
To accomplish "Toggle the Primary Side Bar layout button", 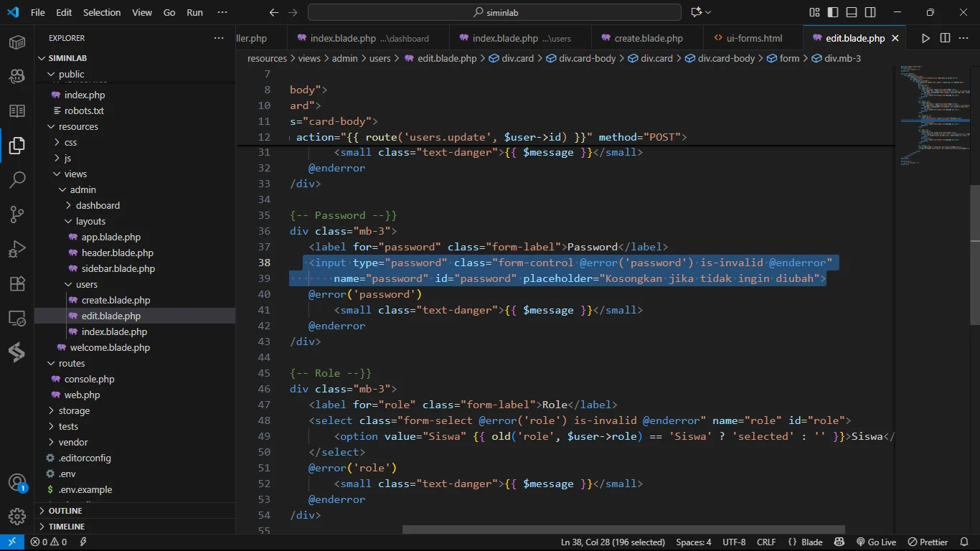I will 833,12.
